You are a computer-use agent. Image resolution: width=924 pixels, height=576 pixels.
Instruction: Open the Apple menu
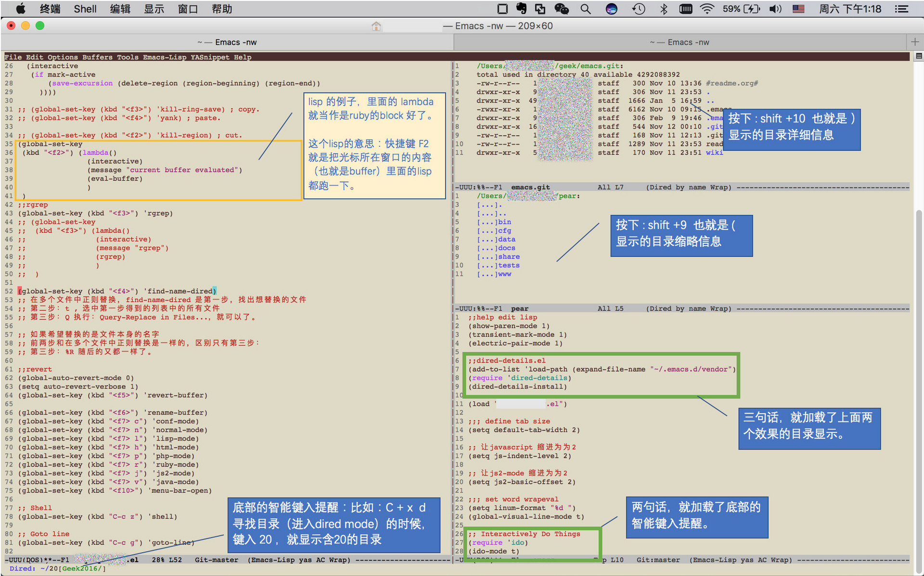coord(21,9)
